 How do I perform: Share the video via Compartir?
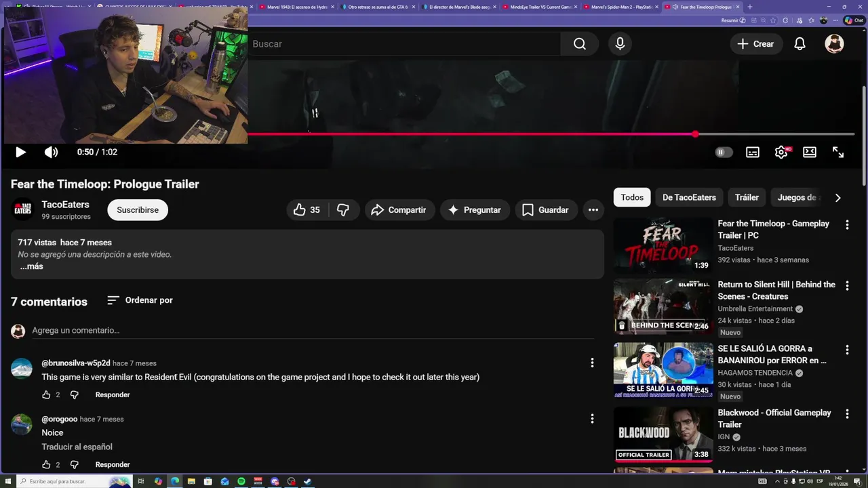coord(399,210)
